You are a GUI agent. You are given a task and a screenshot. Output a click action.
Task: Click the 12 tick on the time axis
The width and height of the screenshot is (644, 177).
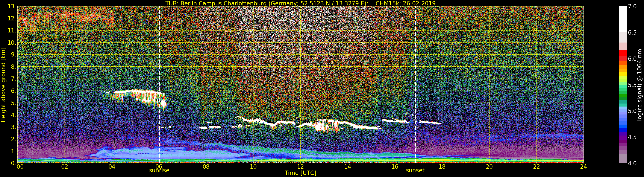pos(300,167)
